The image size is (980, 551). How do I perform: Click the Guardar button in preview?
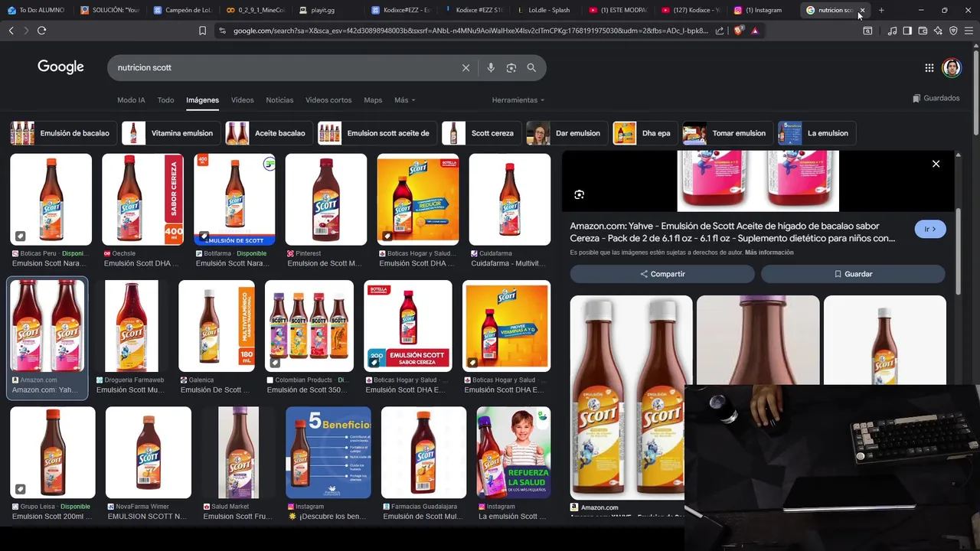(x=853, y=274)
